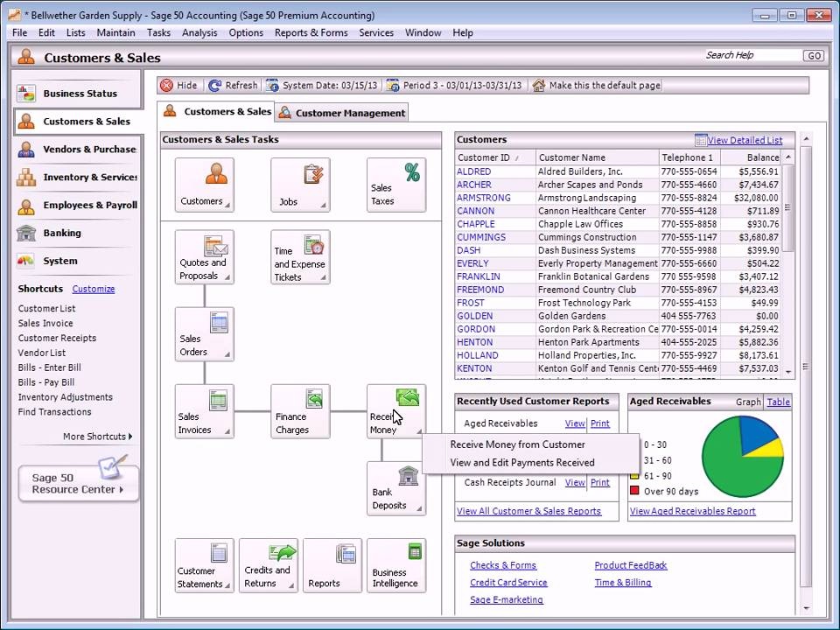Open Time and Expense Tickets icon
840x630 pixels.
[x=300, y=257]
